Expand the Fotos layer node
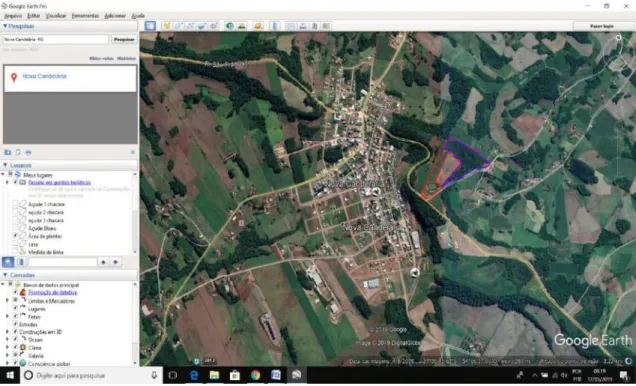Viewport: 636px width, 386px height. pyautogui.click(x=7, y=316)
